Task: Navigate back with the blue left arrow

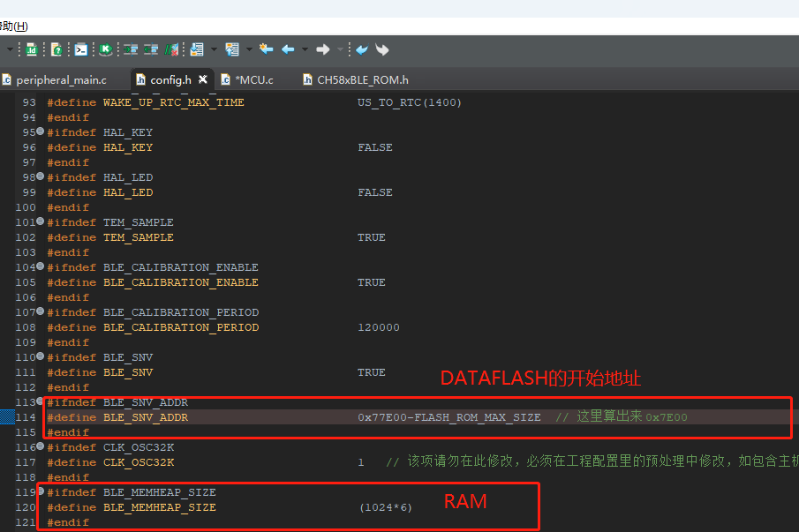Action: click(288, 49)
